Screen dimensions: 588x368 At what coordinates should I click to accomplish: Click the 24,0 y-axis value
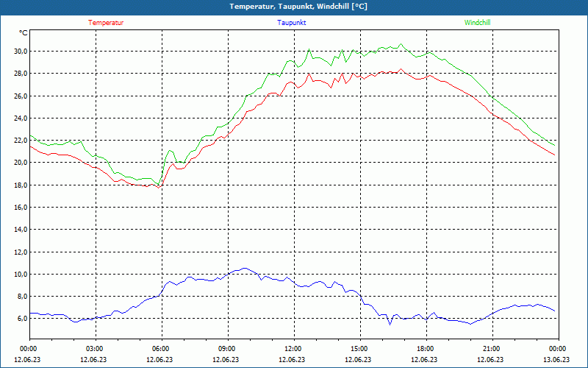[x=21, y=118]
